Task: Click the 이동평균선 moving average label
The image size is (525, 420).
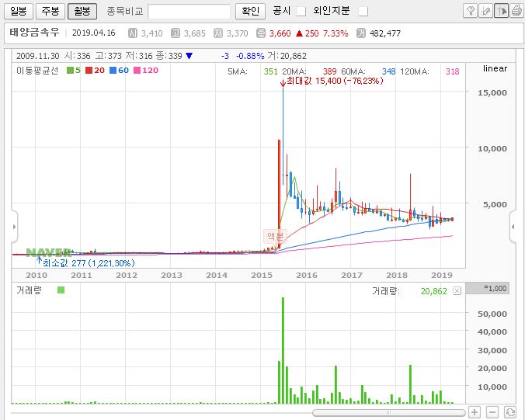Action: (x=37, y=71)
